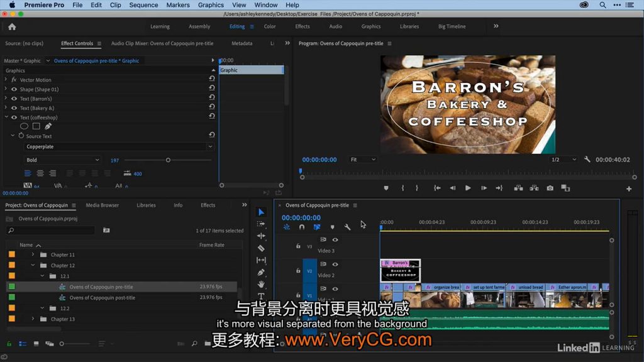The image size is (644, 362).
Task: Select the Selection tool arrow
Action: click(x=261, y=212)
